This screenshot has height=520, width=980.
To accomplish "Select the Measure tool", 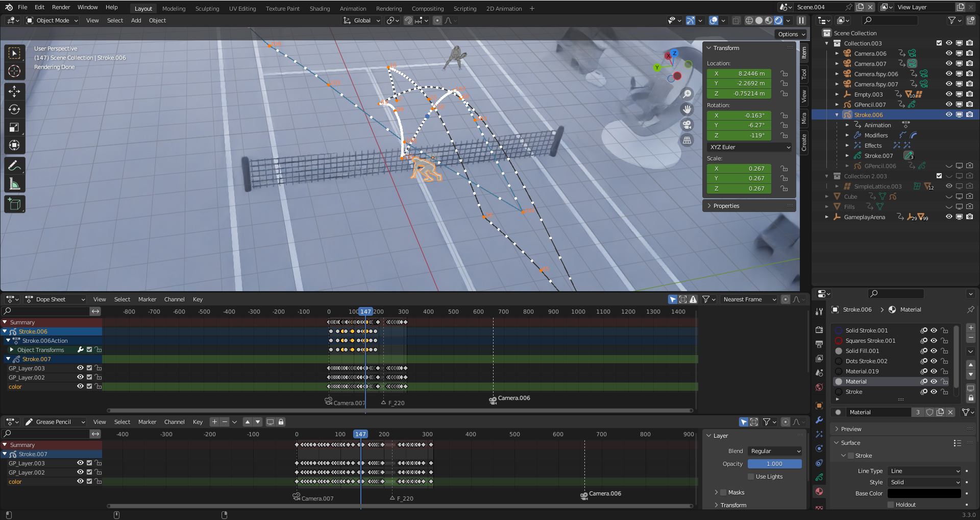I will (x=14, y=184).
